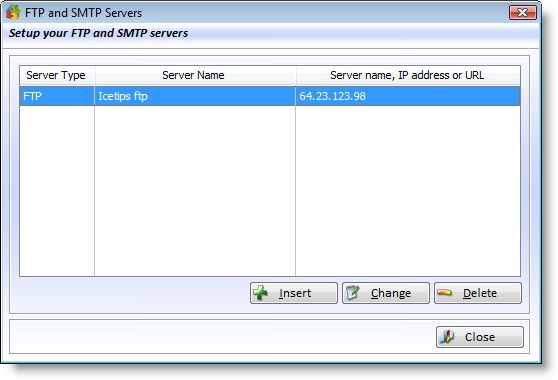Click the Delete button
Image resolution: width=558 pixels, height=380 pixels.
click(x=478, y=293)
